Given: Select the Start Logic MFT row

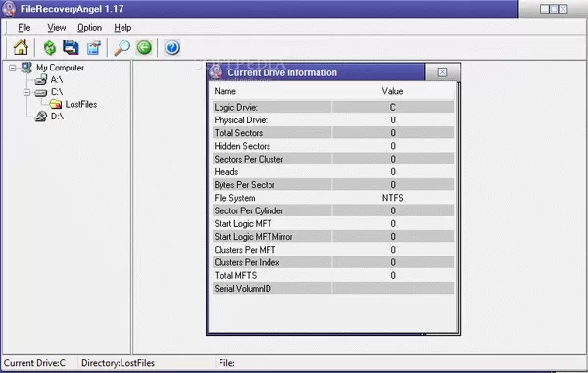Looking at the screenshot, I should 333,223.
